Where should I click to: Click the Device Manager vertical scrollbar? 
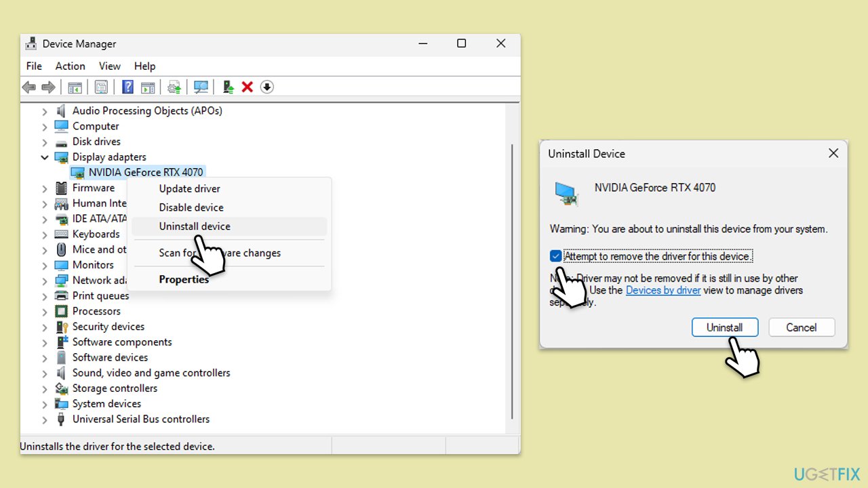[x=512, y=281]
